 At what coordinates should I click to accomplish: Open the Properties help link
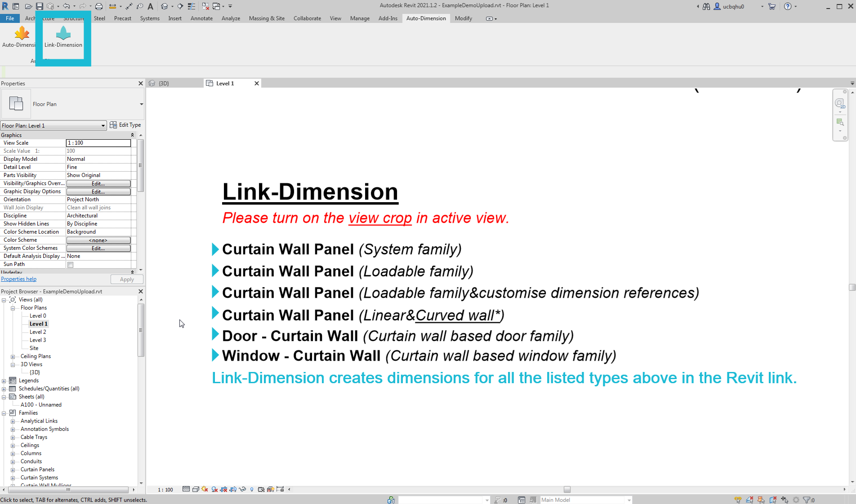pyautogui.click(x=19, y=279)
